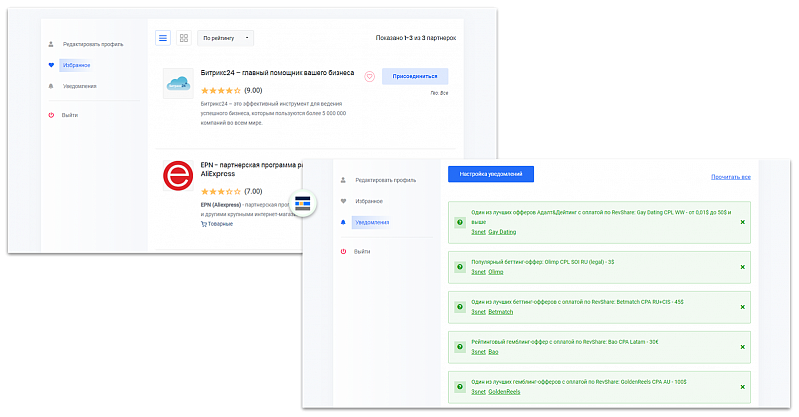
Task: Open the 'Bao' offer link
Action: [x=493, y=352]
